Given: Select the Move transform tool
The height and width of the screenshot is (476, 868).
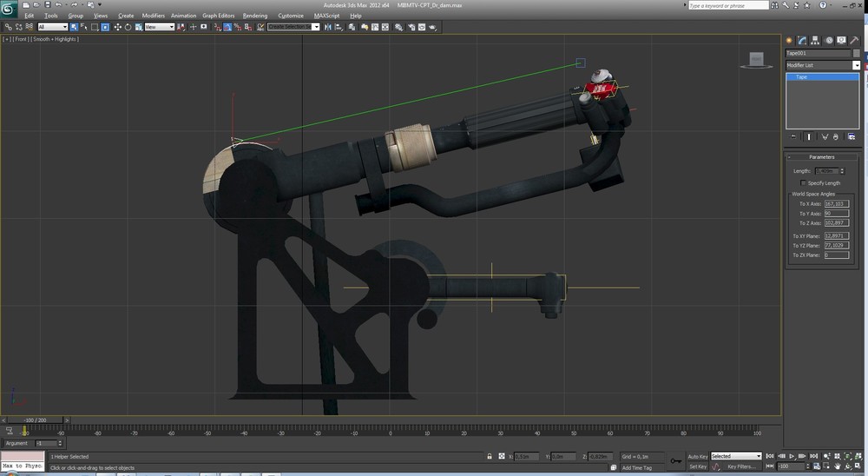Looking at the screenshot, I should [x=116, y=27].
